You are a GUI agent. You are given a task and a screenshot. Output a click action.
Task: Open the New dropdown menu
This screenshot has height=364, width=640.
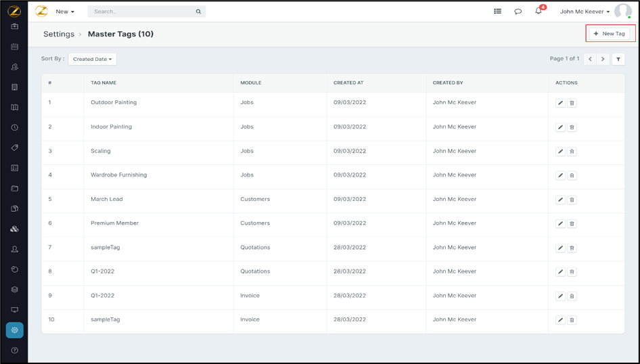tap(65, 12)
